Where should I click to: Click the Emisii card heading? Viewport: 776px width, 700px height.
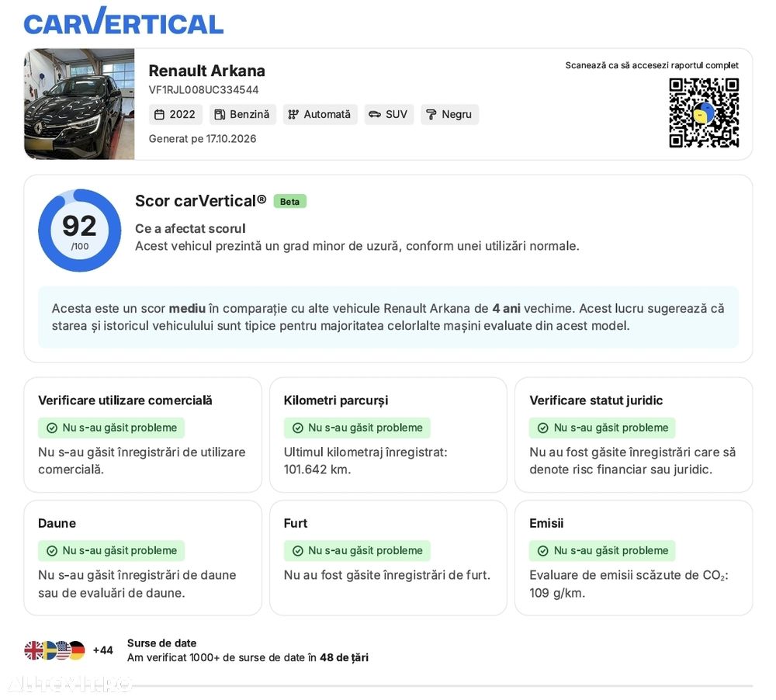(x=546, y=523)
